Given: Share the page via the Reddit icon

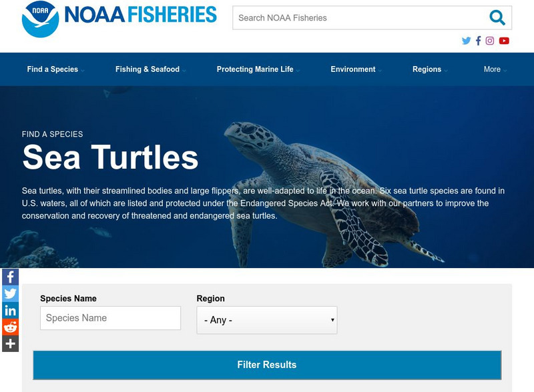Looking at the screenshot, I should point(10,327).
